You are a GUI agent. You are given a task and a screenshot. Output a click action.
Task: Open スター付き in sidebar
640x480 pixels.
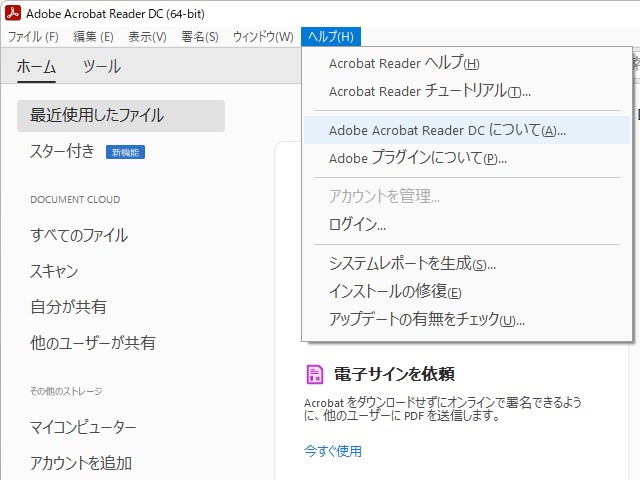coord(62,151)
